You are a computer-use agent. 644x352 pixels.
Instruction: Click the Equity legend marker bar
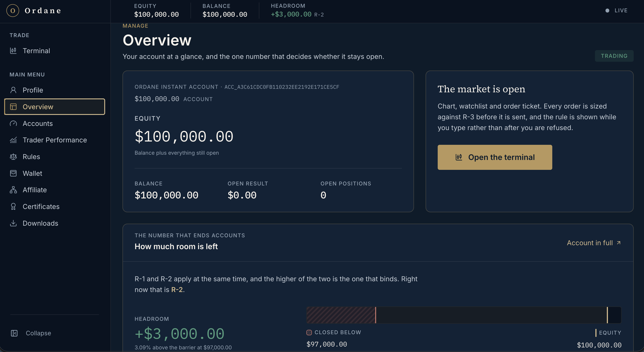coord(596,332)
